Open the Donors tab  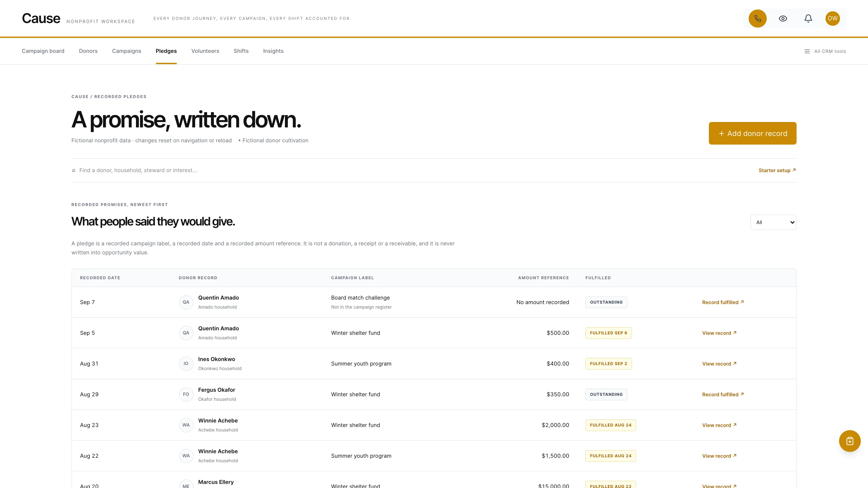click(x=88, y=51)
